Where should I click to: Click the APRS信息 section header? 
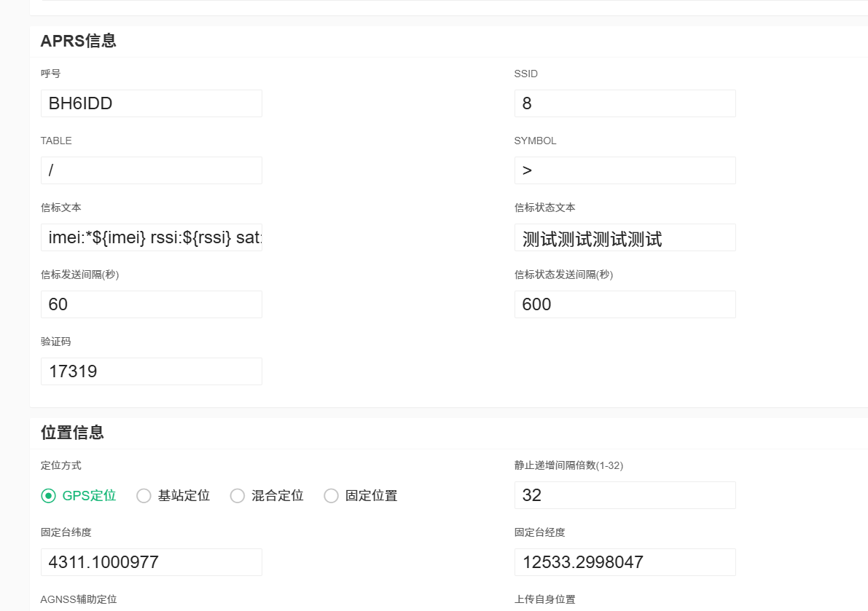(78, 41)
